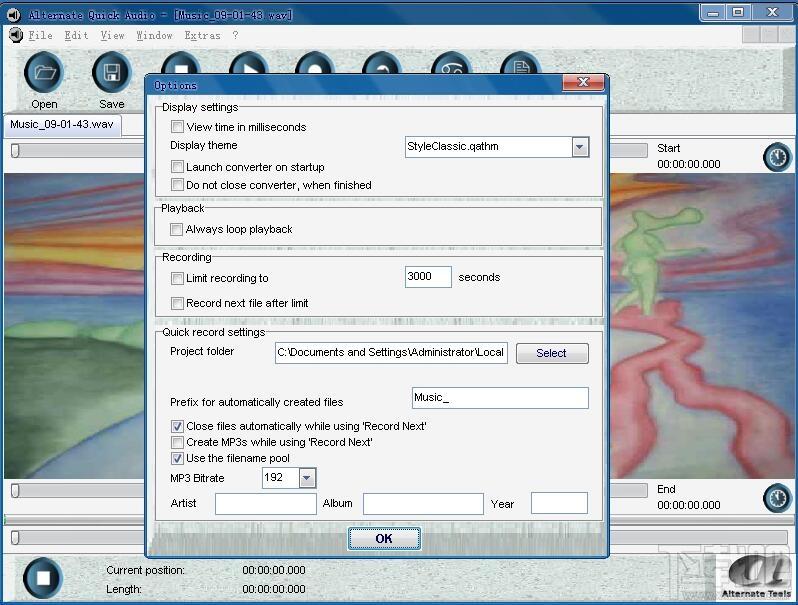
Task: Click the toolbar icon left of document icon
Action: (x=451, y=64)
